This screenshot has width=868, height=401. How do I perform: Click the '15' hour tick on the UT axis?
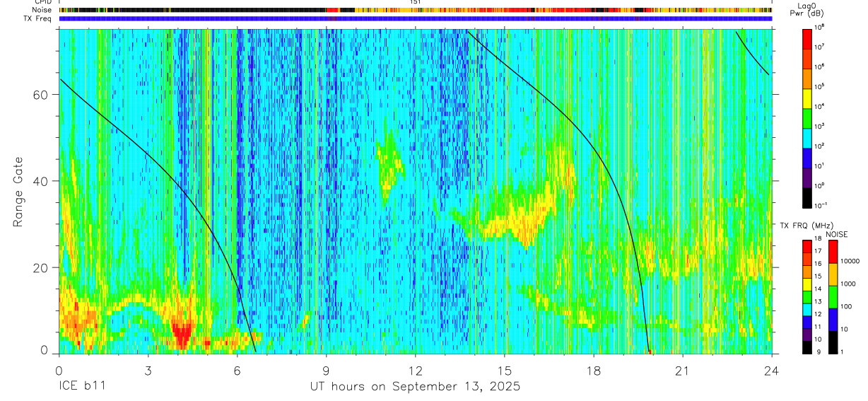pyautogui.click(x=505, y=370)
